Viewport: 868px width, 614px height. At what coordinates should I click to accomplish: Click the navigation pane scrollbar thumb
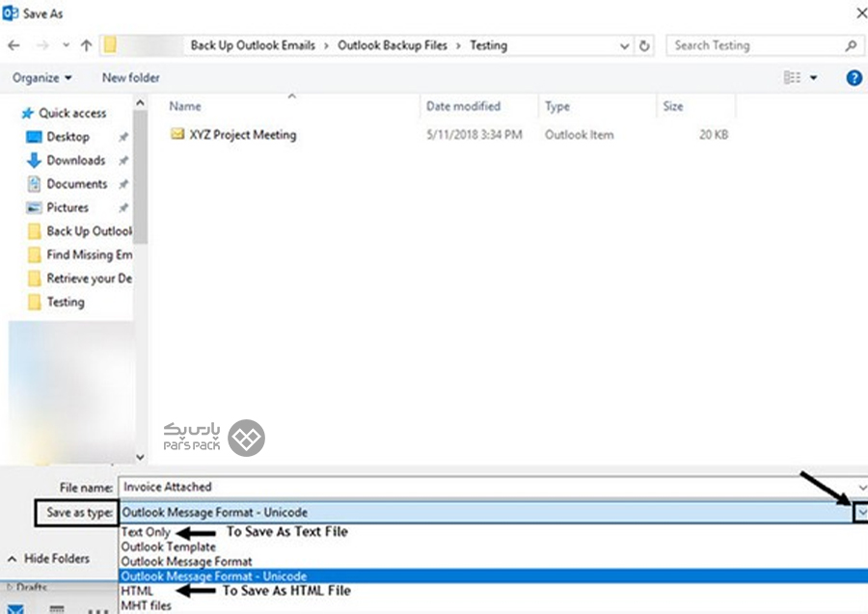click(x=140, y=177)
